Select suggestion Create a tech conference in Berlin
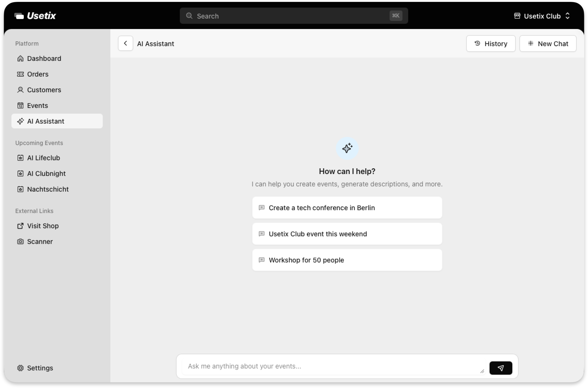 (x=347, y=208)
